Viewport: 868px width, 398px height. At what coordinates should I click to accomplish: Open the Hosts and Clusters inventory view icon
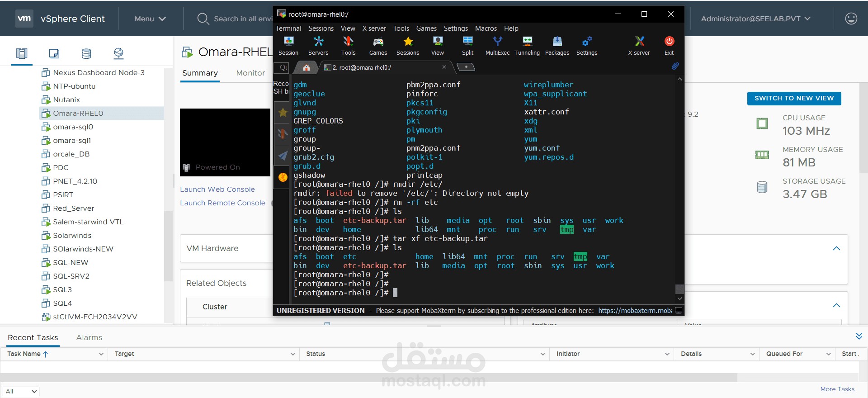[x=22, y=54]
